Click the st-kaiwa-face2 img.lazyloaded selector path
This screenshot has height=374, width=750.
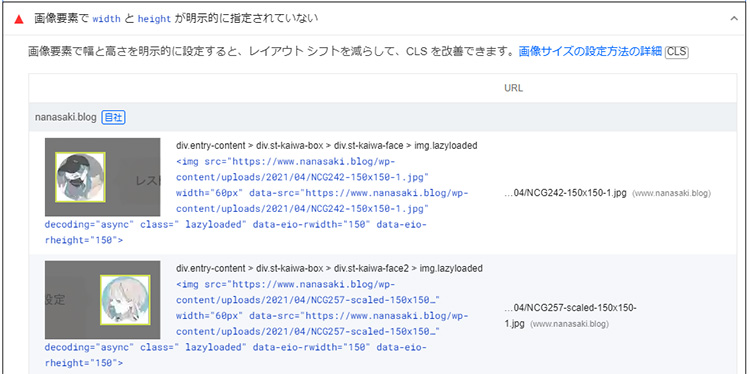click(329, 269)
